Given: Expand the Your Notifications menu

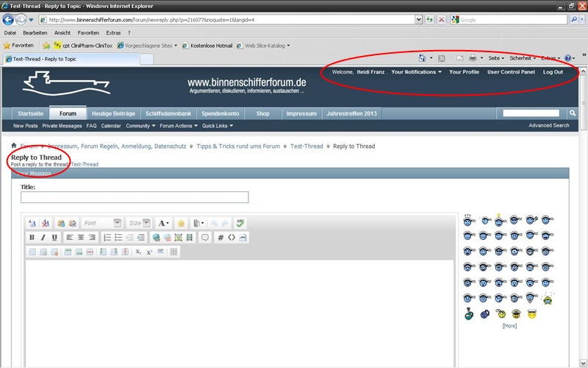Looking at the screenshot, I should (x=416, y=72).
